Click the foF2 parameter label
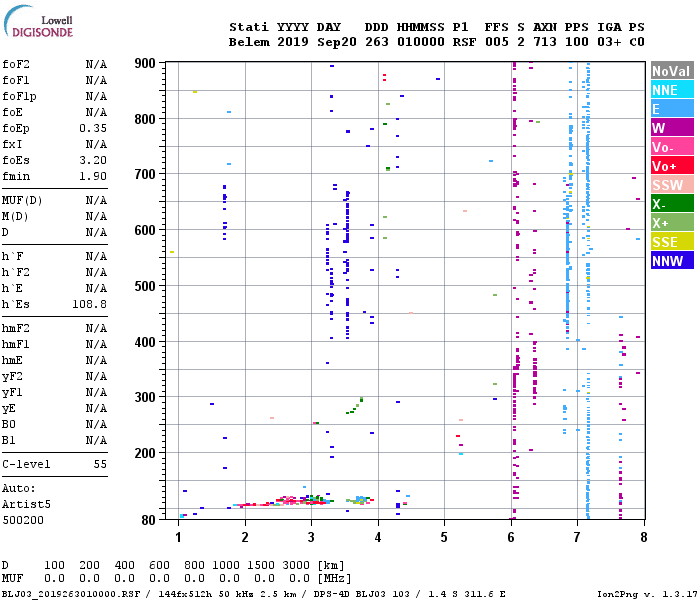Image resolution: width=700 pixels, height=600 pixels. pyautogui.click(x=16, y=64)
